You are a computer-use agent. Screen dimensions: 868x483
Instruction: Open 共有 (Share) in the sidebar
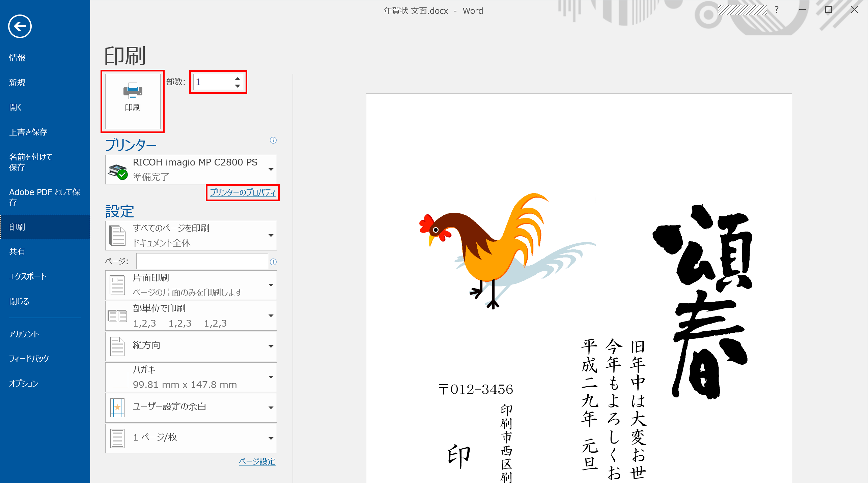click(x=45, y=252)
